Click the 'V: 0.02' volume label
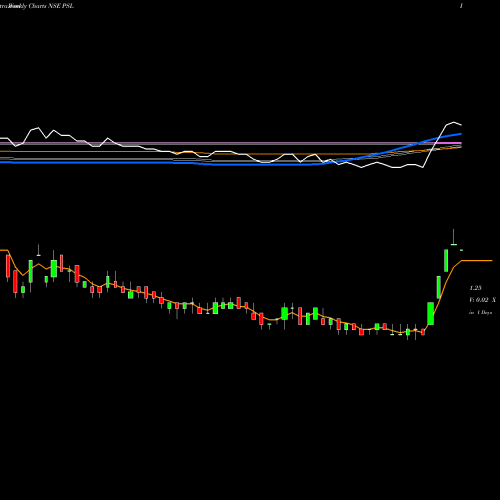 479,300
